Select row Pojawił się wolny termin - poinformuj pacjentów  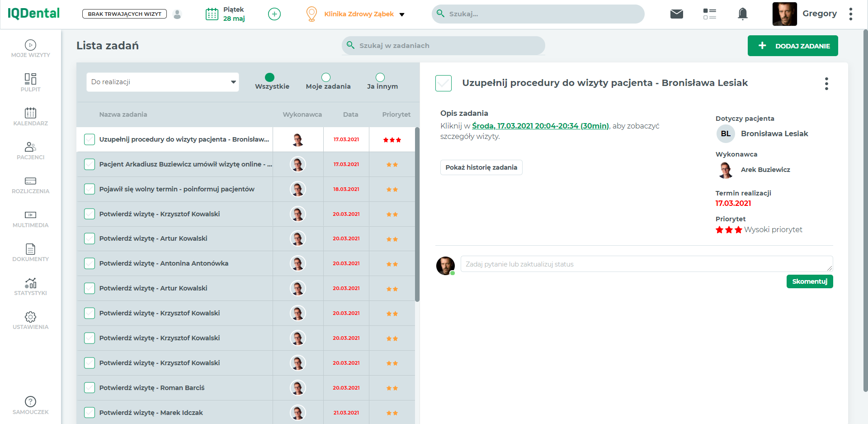tap(246, 189)
